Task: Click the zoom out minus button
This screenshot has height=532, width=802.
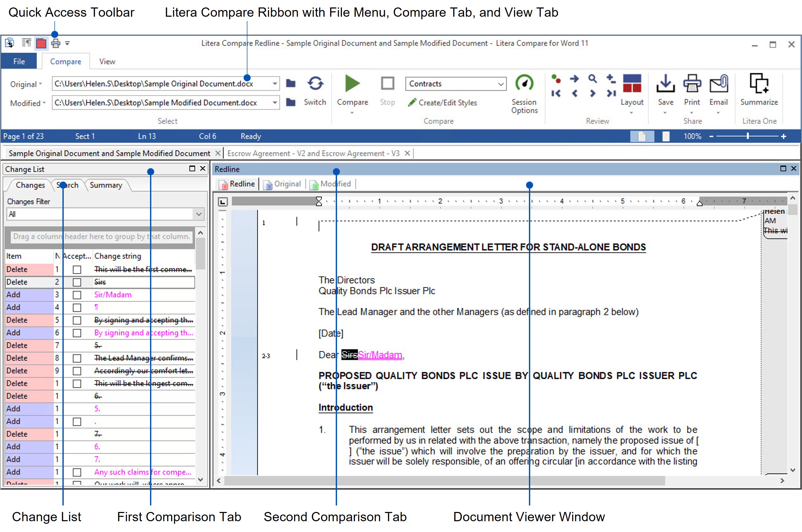Action: click(x=711, y=136)
